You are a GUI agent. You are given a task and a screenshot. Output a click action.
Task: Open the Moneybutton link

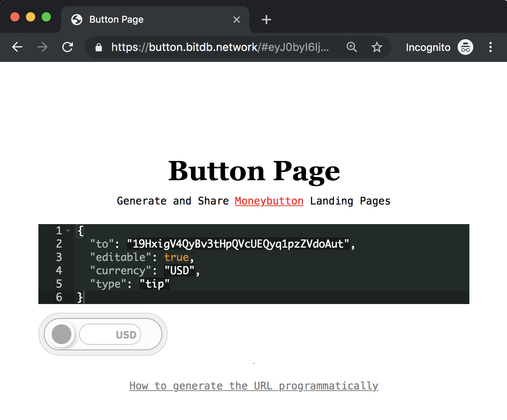269,201
